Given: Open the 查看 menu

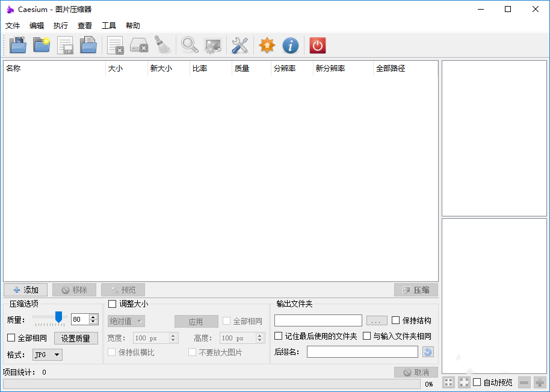Looking at the screenshot, I should [84, 26].
